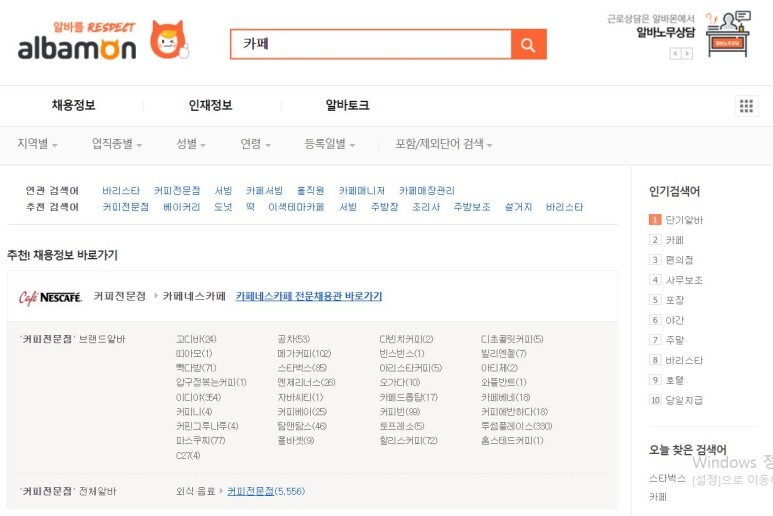The height and width of the screenshot is (516, 773).
Task: Select the 채용정보 menu tab
Action: (x=74, y=106)
